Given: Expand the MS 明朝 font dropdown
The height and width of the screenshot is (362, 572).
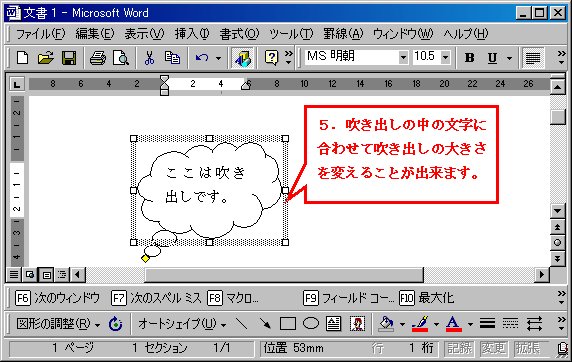Looking at the screenshot, I should click(x=403, y=57).
